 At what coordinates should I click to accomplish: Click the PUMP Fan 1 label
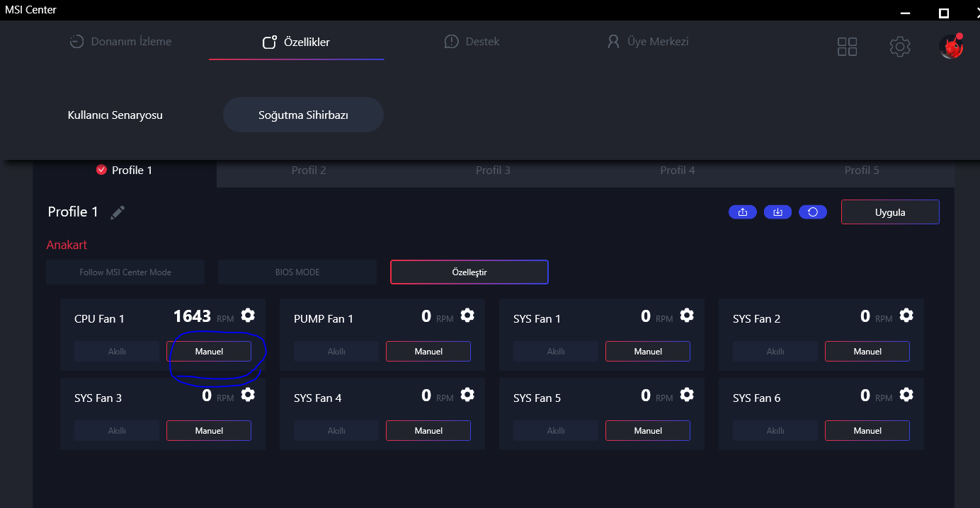[x=324, y=319]
